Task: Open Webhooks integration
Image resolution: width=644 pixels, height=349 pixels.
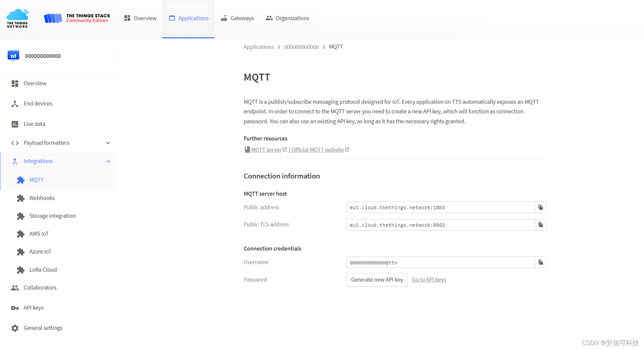Action: [58, 198]
